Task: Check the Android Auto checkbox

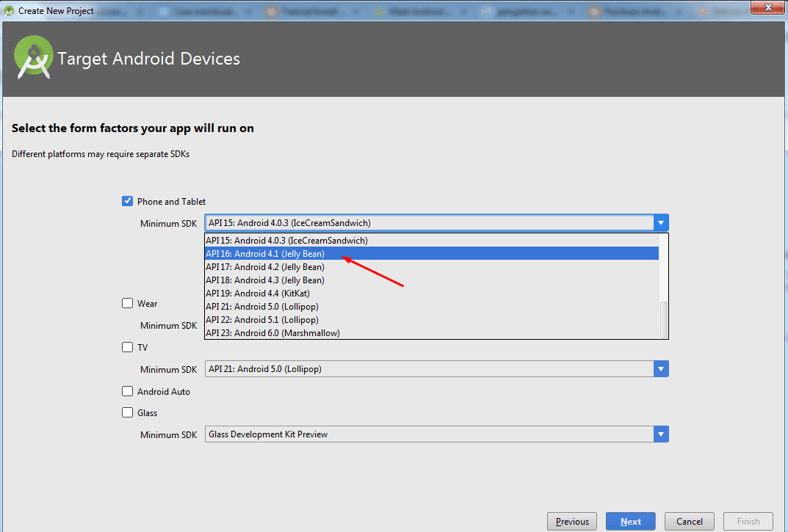Action: [x=128, y=391]
